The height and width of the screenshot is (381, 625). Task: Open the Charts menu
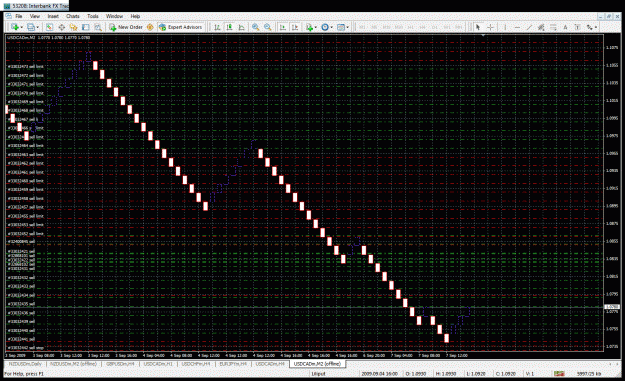point(73,16)
